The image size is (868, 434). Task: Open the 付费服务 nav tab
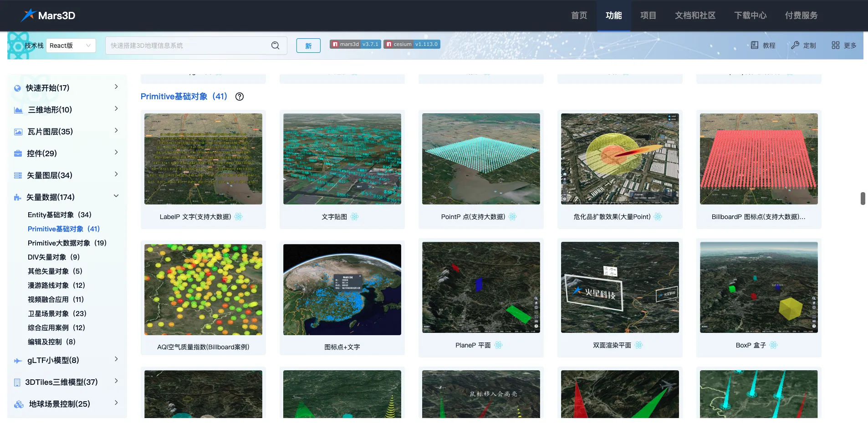(x=801, y=15)
